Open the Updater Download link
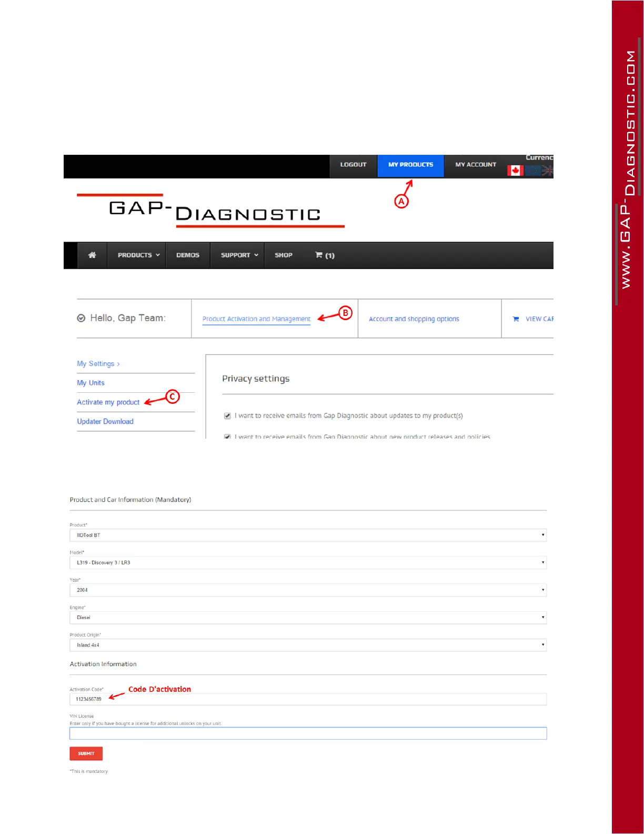This screenshot has height=834, width=644. (105, 422)
